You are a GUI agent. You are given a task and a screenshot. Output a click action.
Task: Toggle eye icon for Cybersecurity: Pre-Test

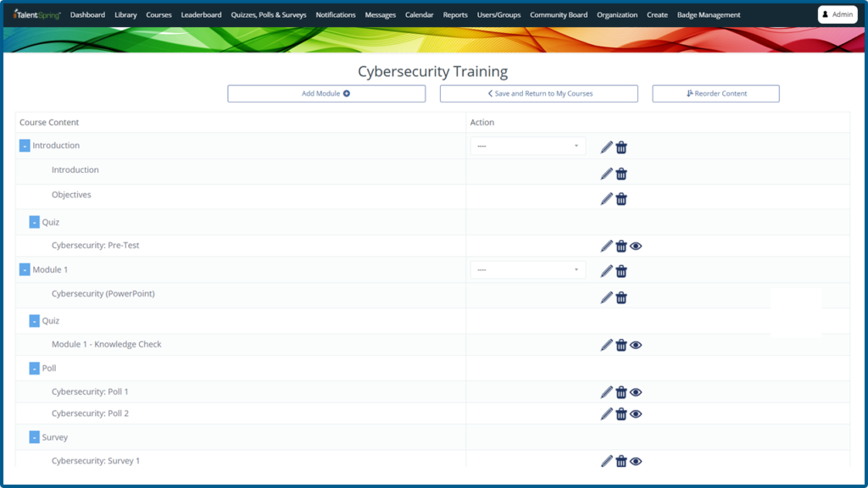pos(636,247)
